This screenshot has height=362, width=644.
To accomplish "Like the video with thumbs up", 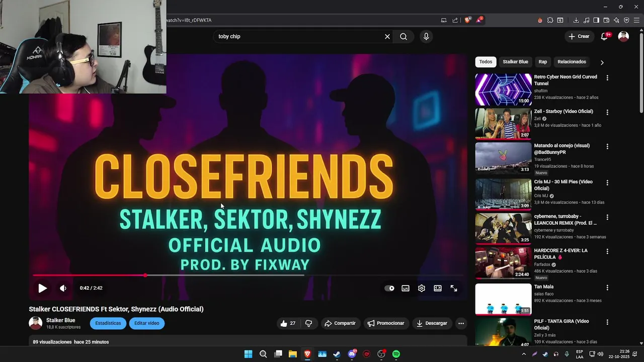I will 289,323.
